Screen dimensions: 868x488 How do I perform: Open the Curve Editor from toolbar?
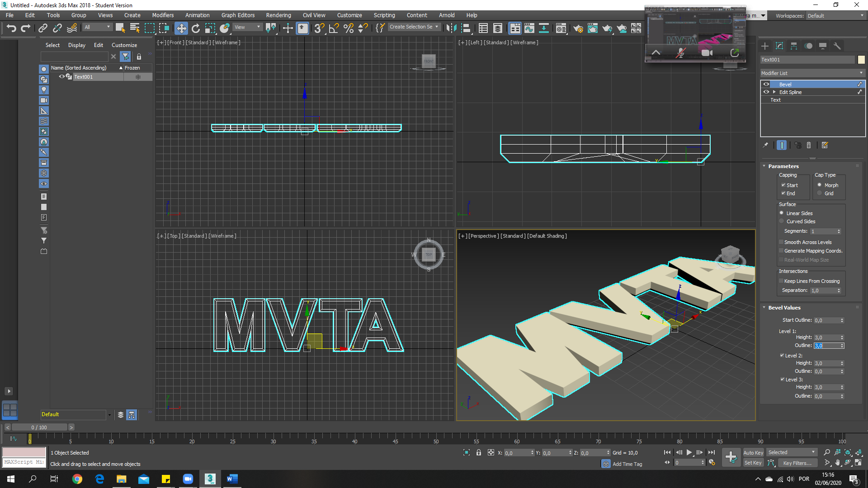[529, 28]
